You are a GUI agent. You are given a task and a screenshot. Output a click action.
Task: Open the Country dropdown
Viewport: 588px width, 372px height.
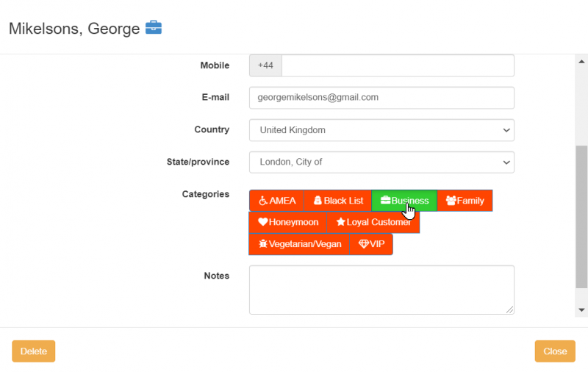381,130
